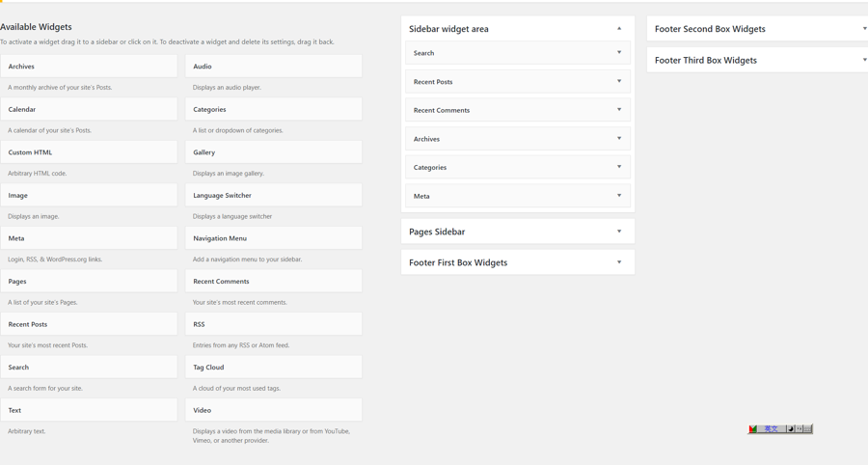
Task: Expand Footer First Box Widgets panel
Action: (x=619, y=262)
